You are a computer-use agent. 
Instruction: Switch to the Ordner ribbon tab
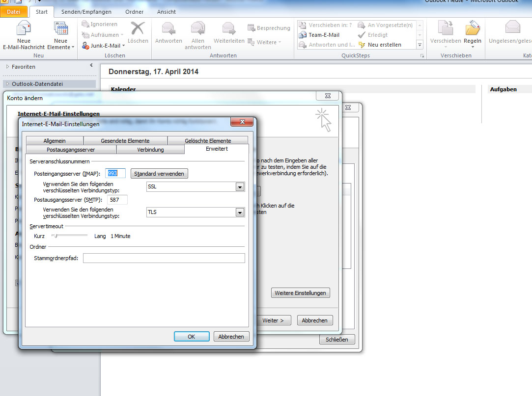pyautogui.click(x=135, y=12)
